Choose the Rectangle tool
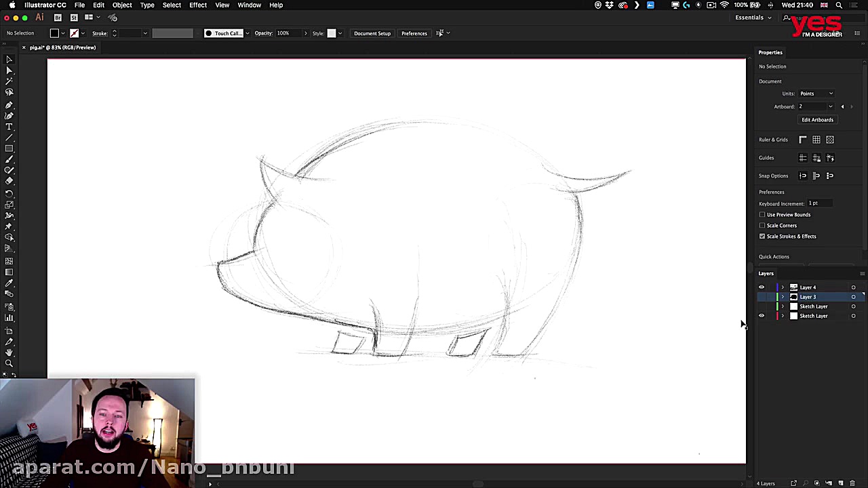The height and width of the screenshot is (488, 868). point(9,148)
